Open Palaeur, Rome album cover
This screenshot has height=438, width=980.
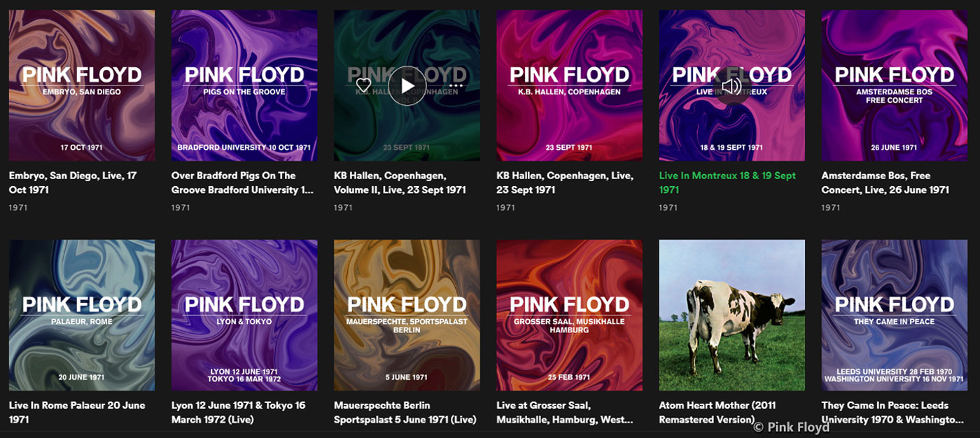(x=82, y=315)
